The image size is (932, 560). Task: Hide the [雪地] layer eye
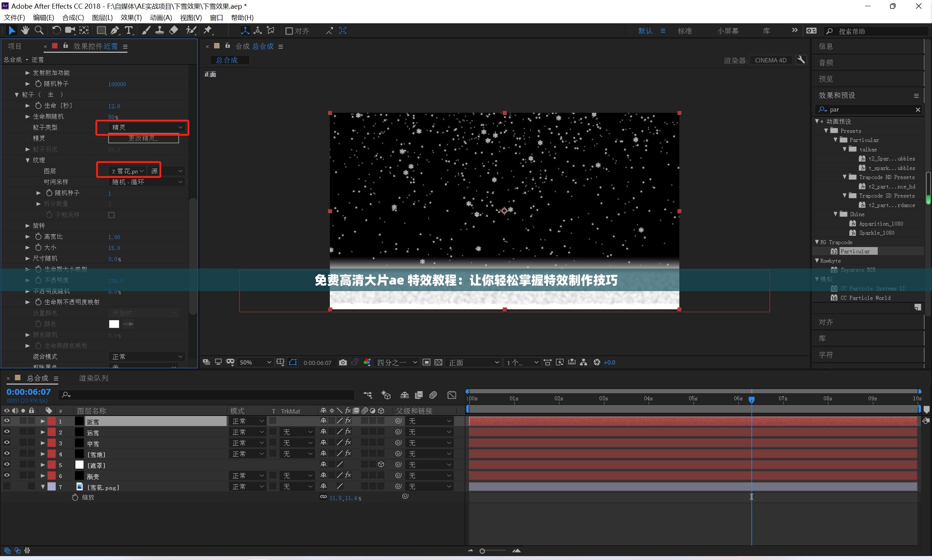pos(7,454)
